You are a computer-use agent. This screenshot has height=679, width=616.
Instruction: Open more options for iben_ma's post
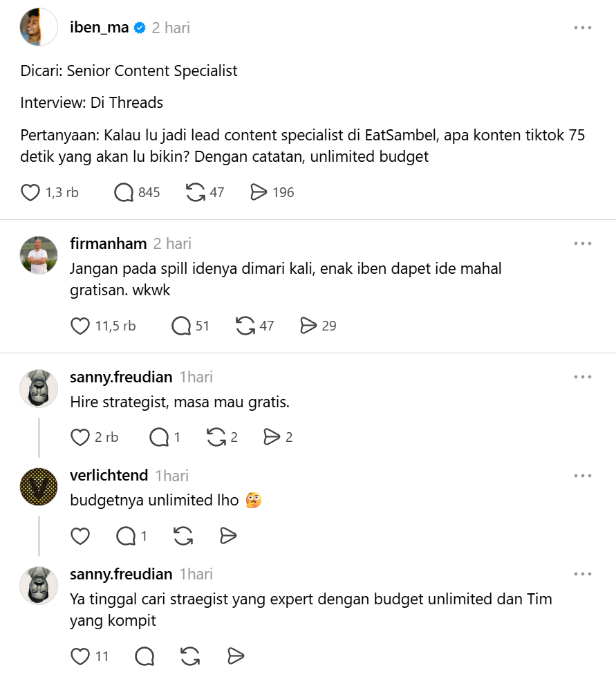[x=582, y=28]
